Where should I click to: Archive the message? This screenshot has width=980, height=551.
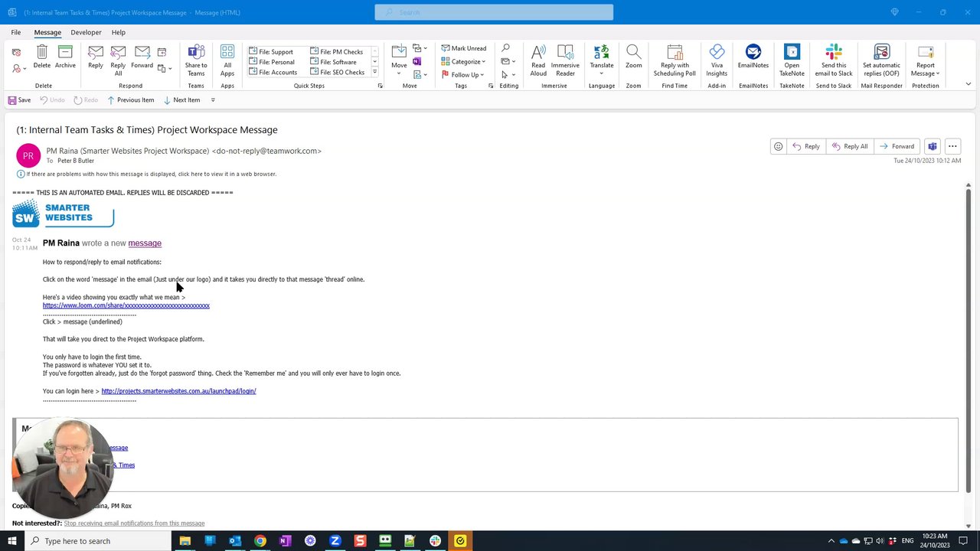(65, 58)
